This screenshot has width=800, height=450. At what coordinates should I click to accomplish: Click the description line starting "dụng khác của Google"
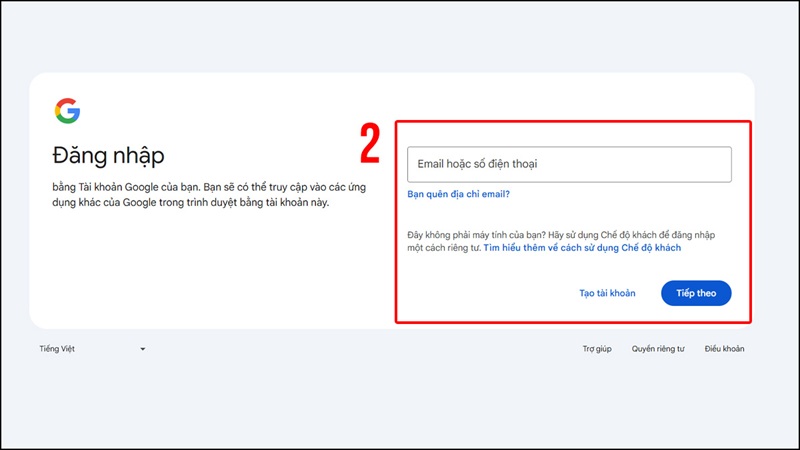coord(190,203)
